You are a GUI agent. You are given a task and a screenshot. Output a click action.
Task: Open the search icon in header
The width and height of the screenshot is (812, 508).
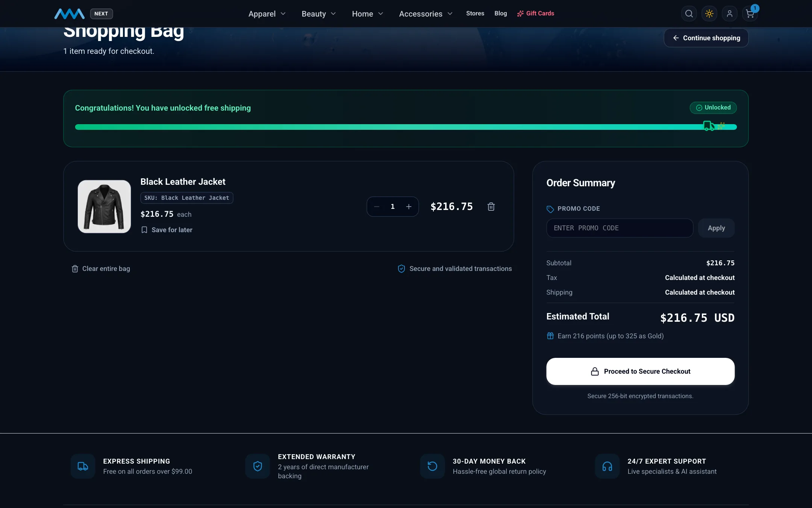(689, 14)
